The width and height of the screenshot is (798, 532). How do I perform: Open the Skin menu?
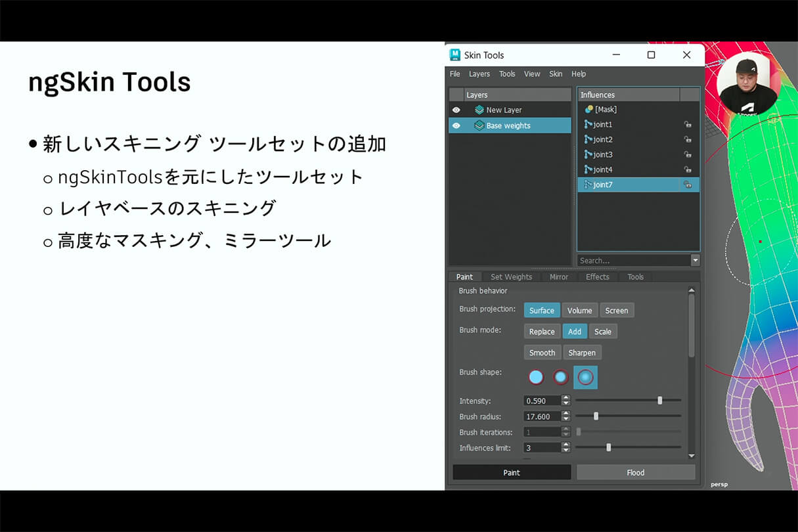coord(556,74)
